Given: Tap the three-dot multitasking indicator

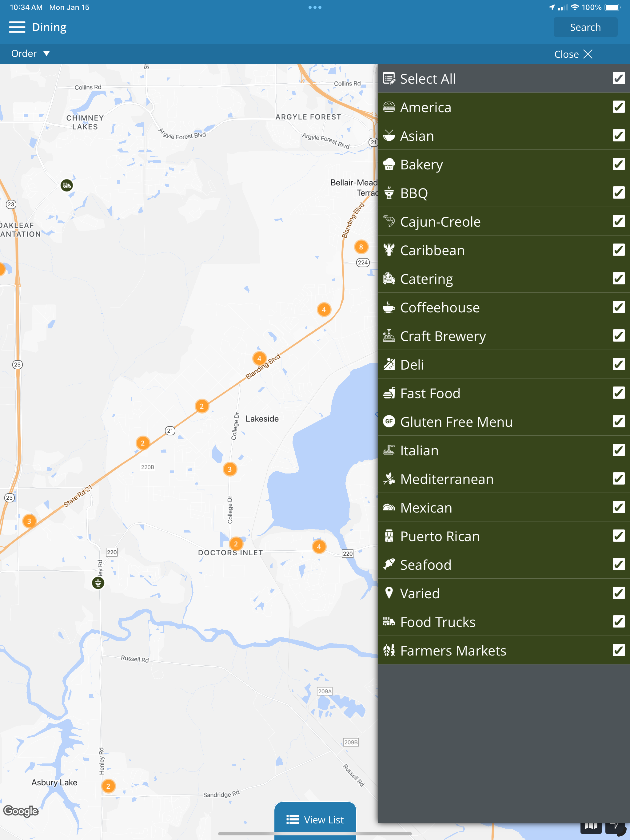Looking at the screenshot, I should [x=315, y=7].
